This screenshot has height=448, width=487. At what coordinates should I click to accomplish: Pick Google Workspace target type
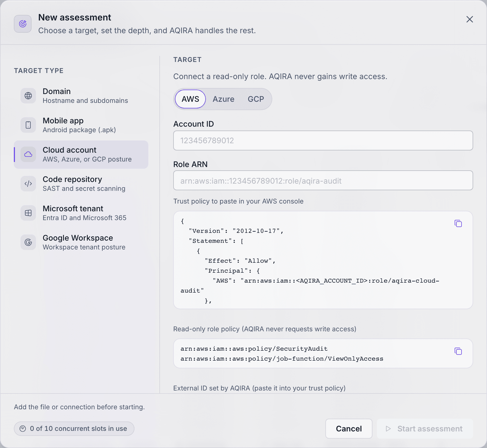coord(81,242)
